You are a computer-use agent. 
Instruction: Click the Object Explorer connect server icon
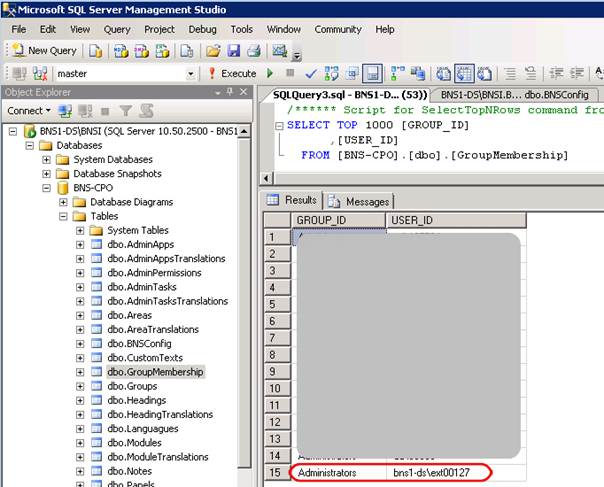point(65,111)
